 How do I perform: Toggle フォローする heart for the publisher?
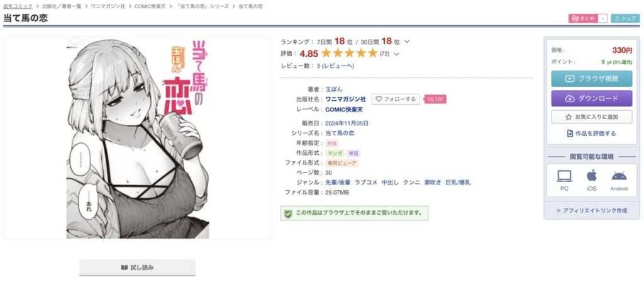[379, 99]
